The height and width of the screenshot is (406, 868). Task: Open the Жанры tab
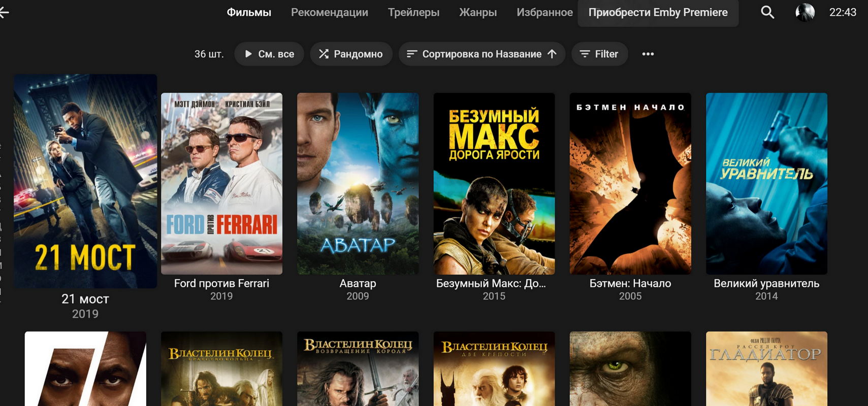pos(477,12)
